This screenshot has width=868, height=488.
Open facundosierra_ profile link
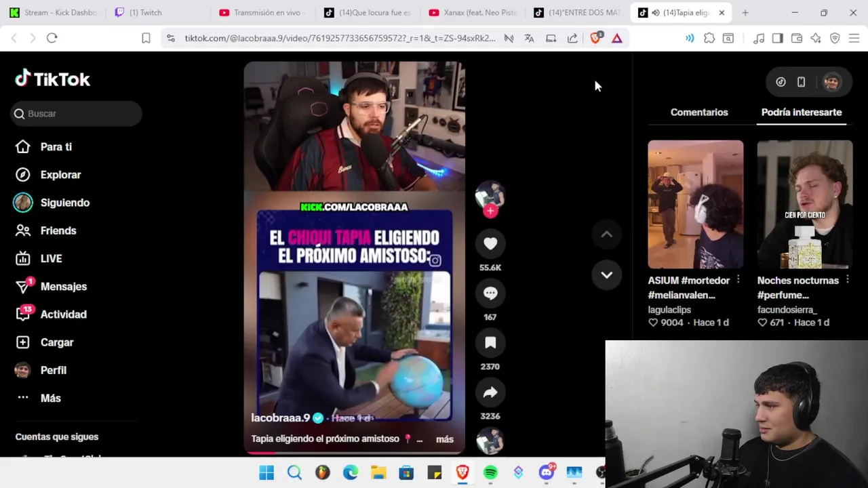point(787,309)
